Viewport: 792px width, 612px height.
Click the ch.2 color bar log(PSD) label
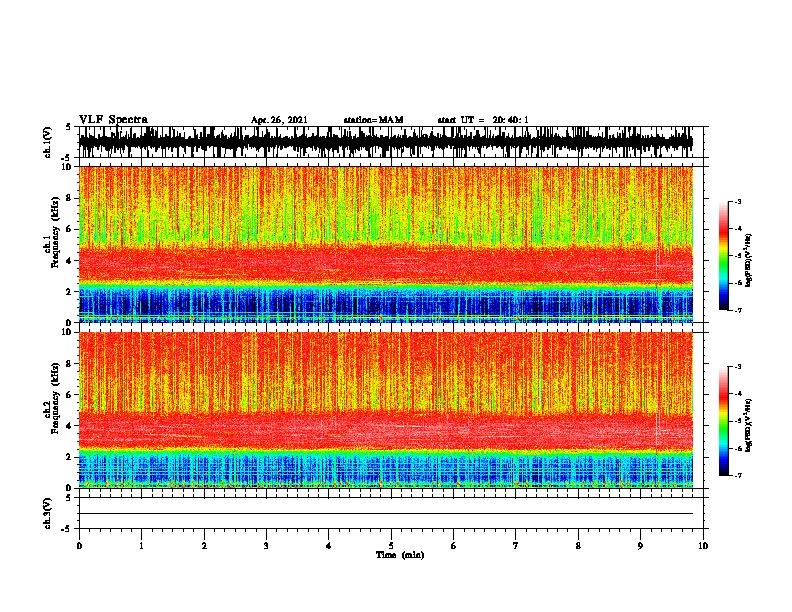[x=749, y=425]
